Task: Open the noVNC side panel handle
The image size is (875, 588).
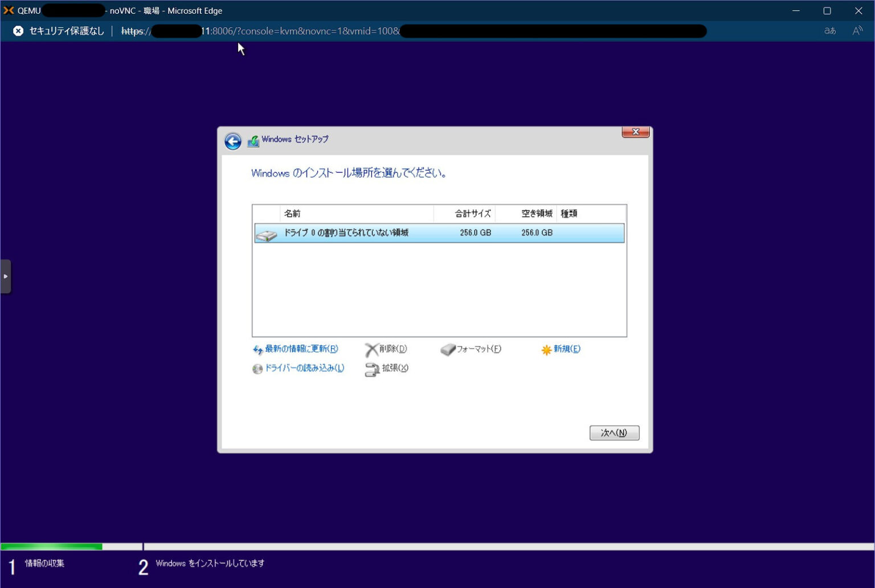Action: pos(6,276)
